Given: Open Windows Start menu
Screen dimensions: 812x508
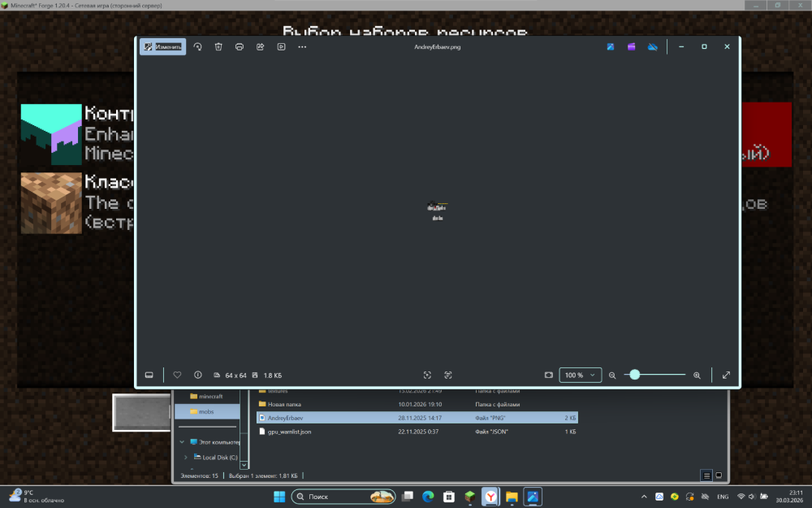Looking at the screenshot, I should point(279,497).
